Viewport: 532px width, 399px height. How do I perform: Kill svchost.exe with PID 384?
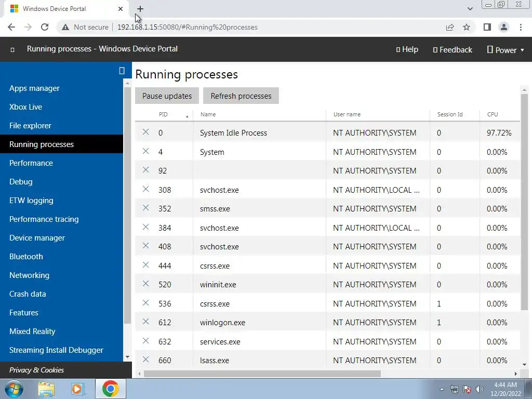145,227
